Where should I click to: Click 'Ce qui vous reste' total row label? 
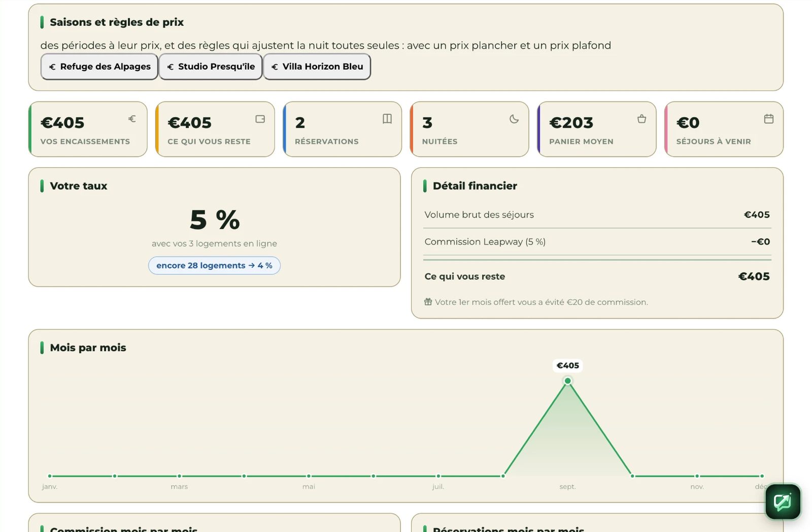[x=465, y=276]
